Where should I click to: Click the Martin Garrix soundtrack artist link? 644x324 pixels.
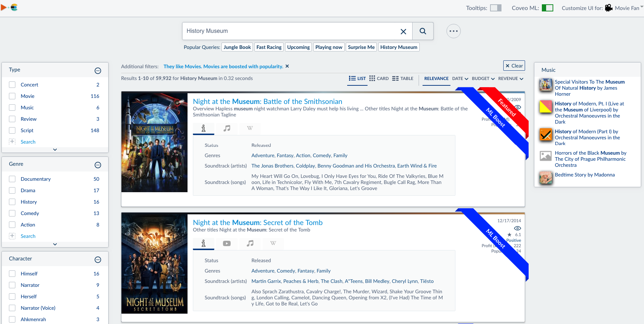tap(266, 281)
